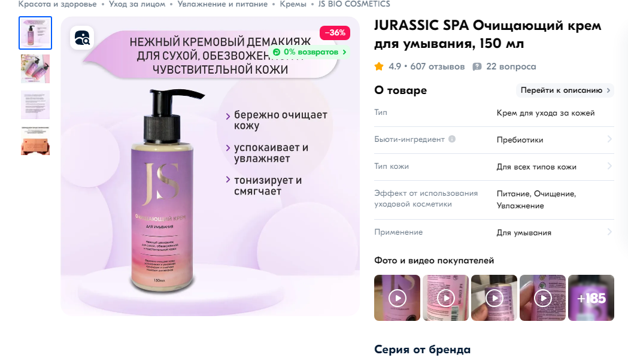The height and width of the screenshot is (364, 628).
Task: Play the fourth customer video
Action: pyautogui.click(x=543, y=298)
